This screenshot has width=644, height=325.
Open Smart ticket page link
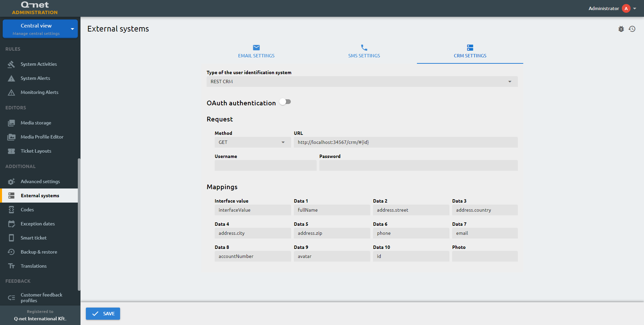pyautogui.click(x=39, y=238)
